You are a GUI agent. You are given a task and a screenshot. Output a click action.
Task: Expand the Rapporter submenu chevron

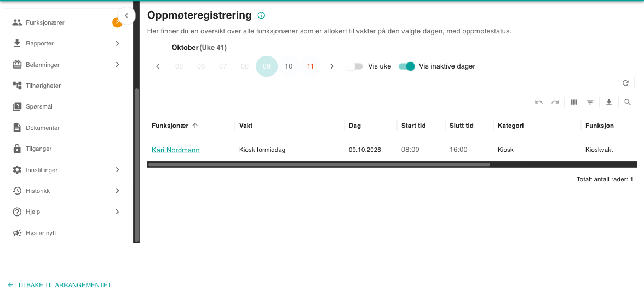[x=117, y=43]
